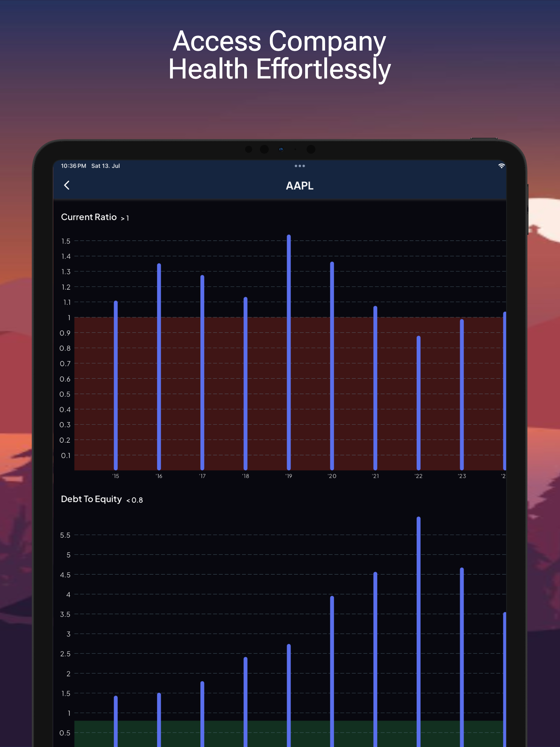This screenshot has width=560, height=747.
Task: Tap the '15 bar in Debt To Equity chart
Action: pos(116,721)
